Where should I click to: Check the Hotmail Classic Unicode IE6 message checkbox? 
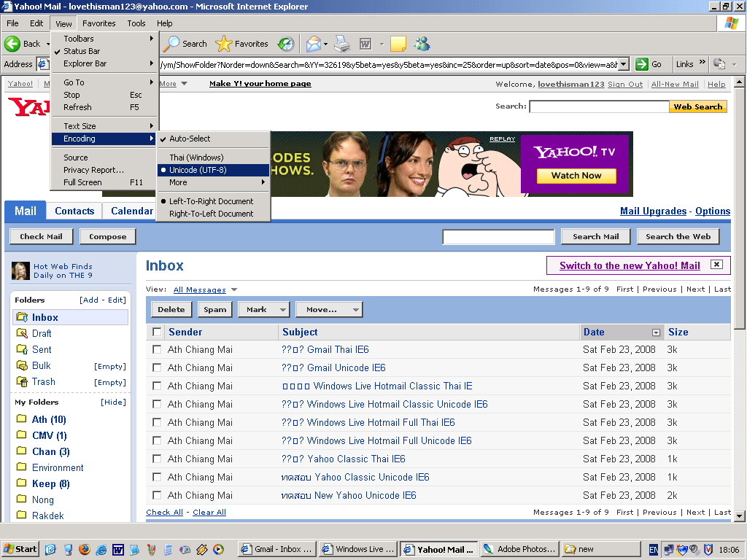[157, 404]
